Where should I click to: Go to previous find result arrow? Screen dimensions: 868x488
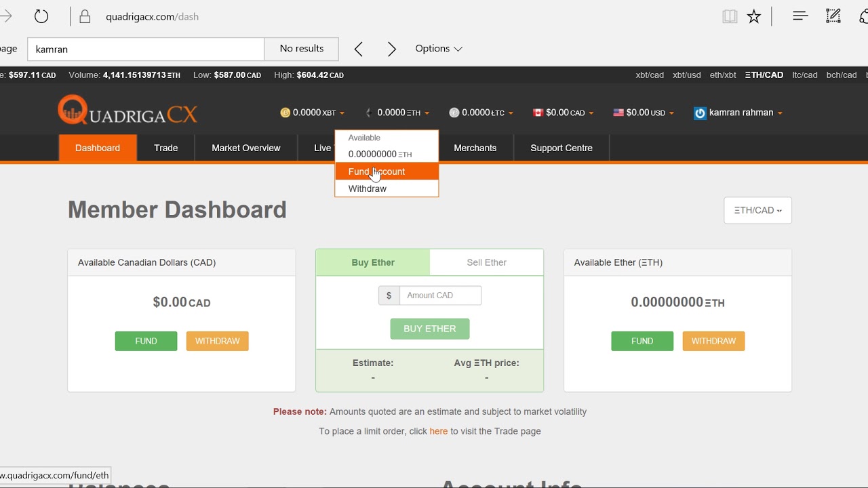[359, 49]
